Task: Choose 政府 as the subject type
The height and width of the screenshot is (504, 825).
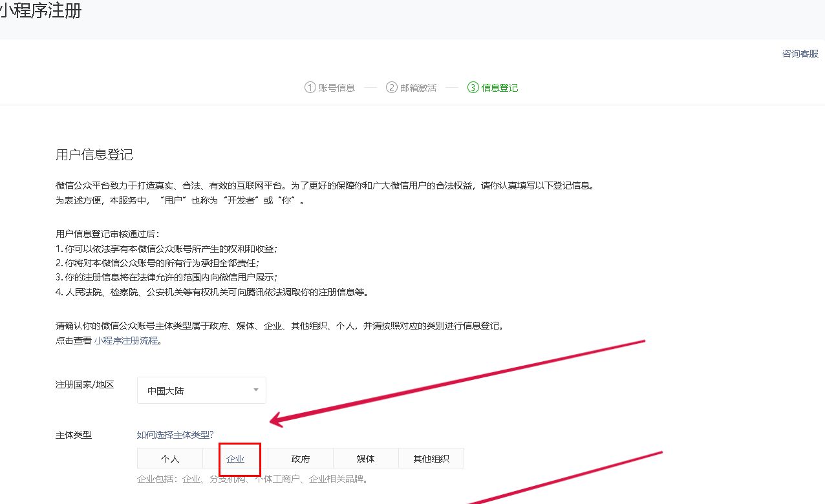Action: (x=300, y=458)
